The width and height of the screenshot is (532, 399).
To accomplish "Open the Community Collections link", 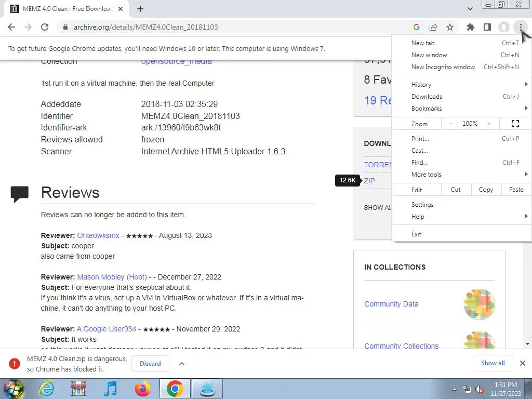I will (402, 345).
